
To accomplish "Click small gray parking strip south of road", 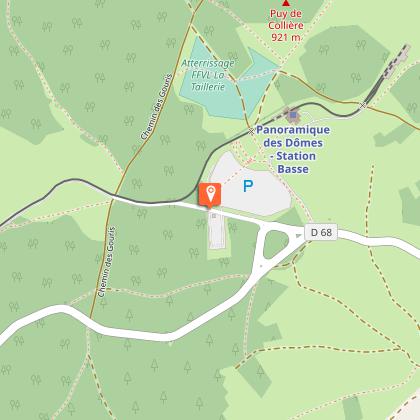I will tap(217, 231).
